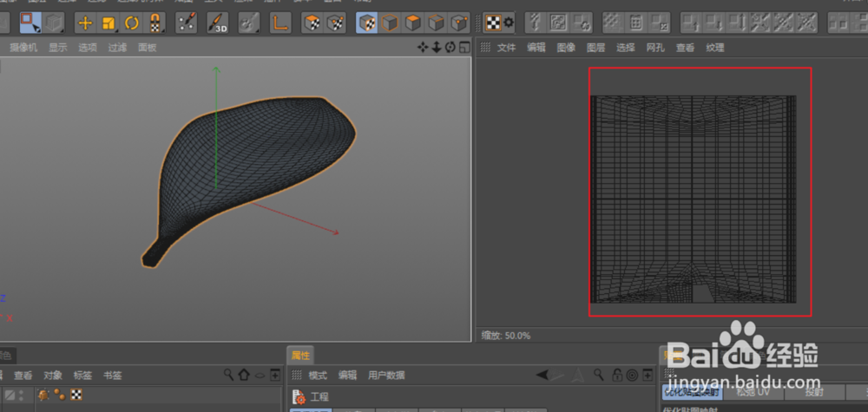Switch to the 属性 tab
The image size is (868, 412).
pos(300,356)
